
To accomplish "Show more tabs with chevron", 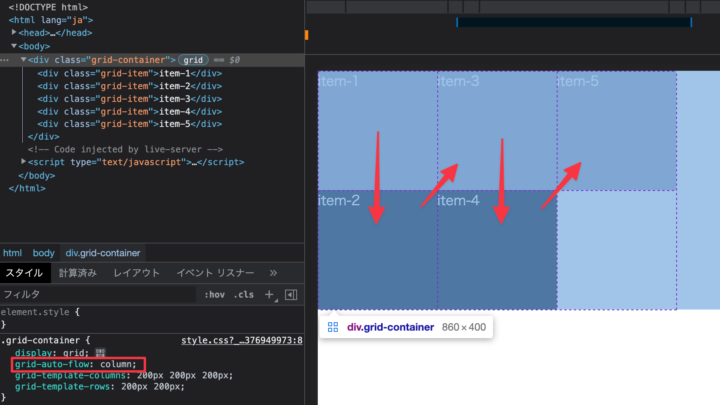I will (273, 273).
